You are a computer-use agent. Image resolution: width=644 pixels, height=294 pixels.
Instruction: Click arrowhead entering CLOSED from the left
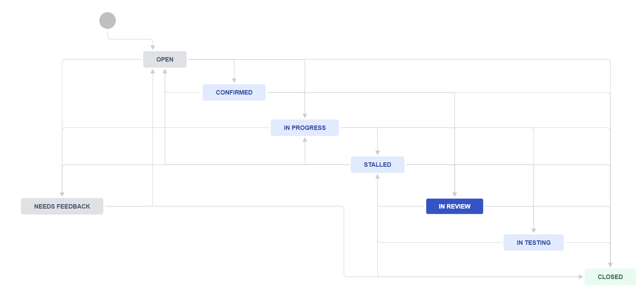coord(581,277)
